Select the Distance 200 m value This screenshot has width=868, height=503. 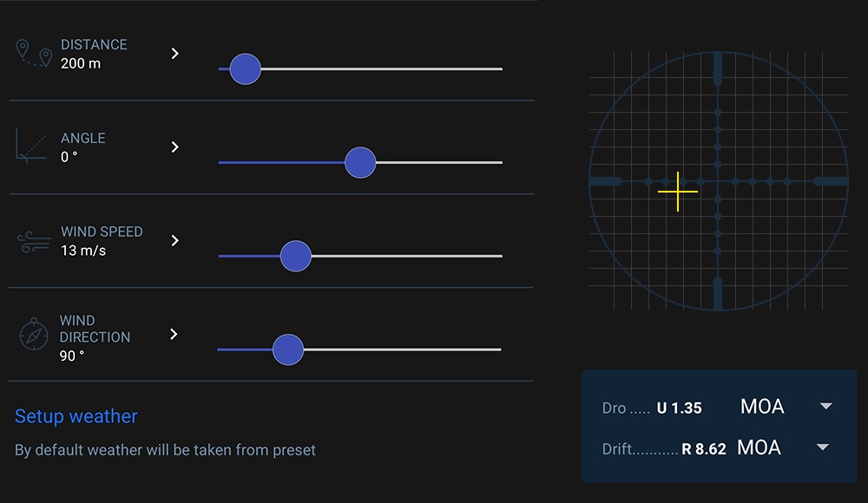point(81,63)
